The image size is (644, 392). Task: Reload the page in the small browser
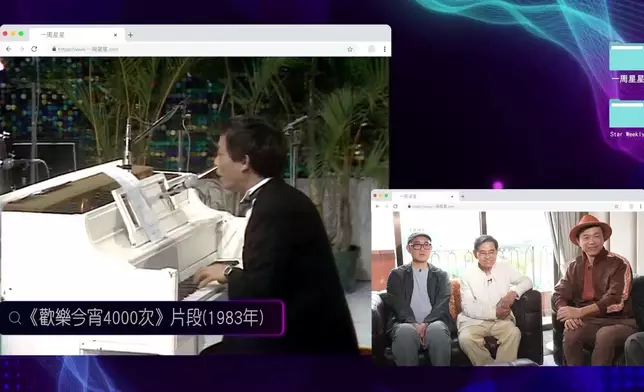pyautogui.click(x=396, y=206)
